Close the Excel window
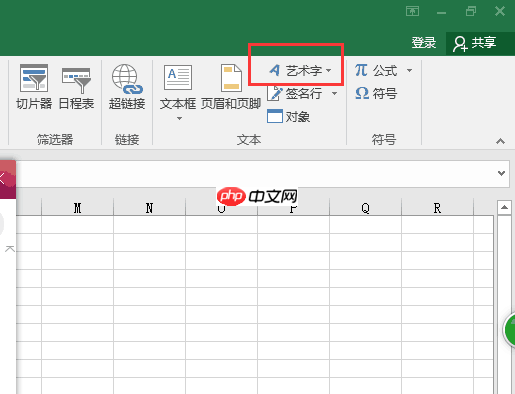The width and height of the screenshot is (515, 394). [500, 12]
